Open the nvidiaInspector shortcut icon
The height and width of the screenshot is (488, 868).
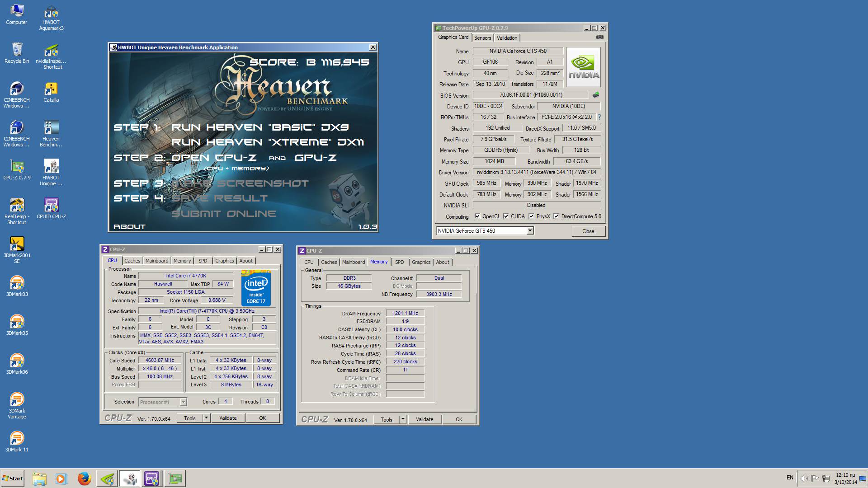click(51, 56)
